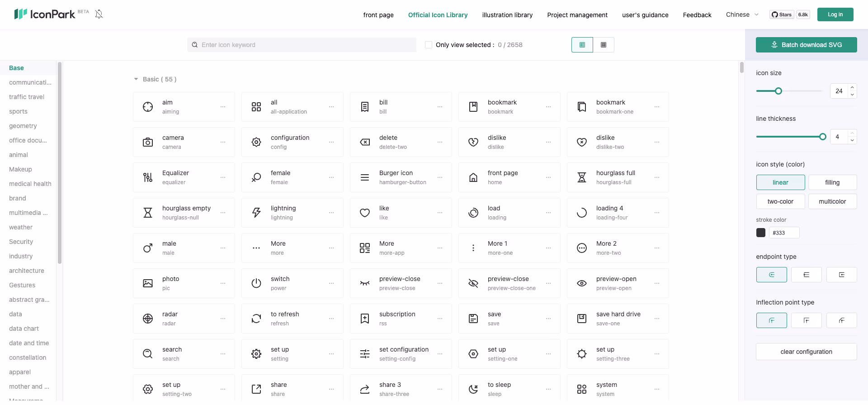Select the loading-four spinner icon

point(582,213)
